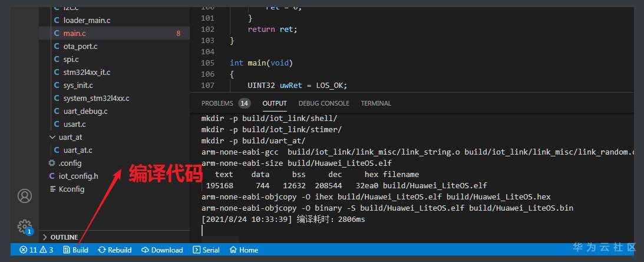Screen dimensions: 644x262
Task: Switch to the PROBLEMS tab
Action: pos(217,103)
